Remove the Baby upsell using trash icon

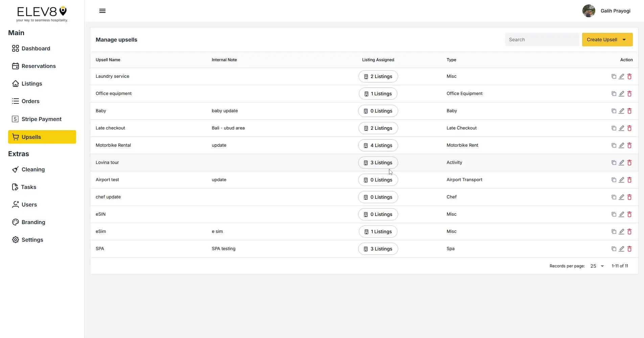629,111
